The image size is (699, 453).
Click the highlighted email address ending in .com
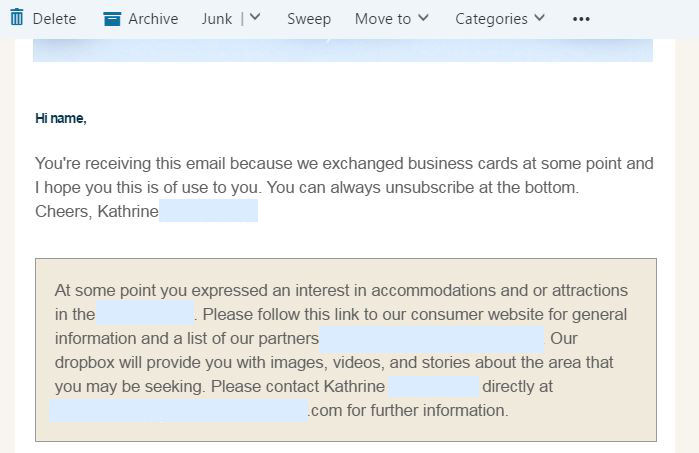pos(180,410)
